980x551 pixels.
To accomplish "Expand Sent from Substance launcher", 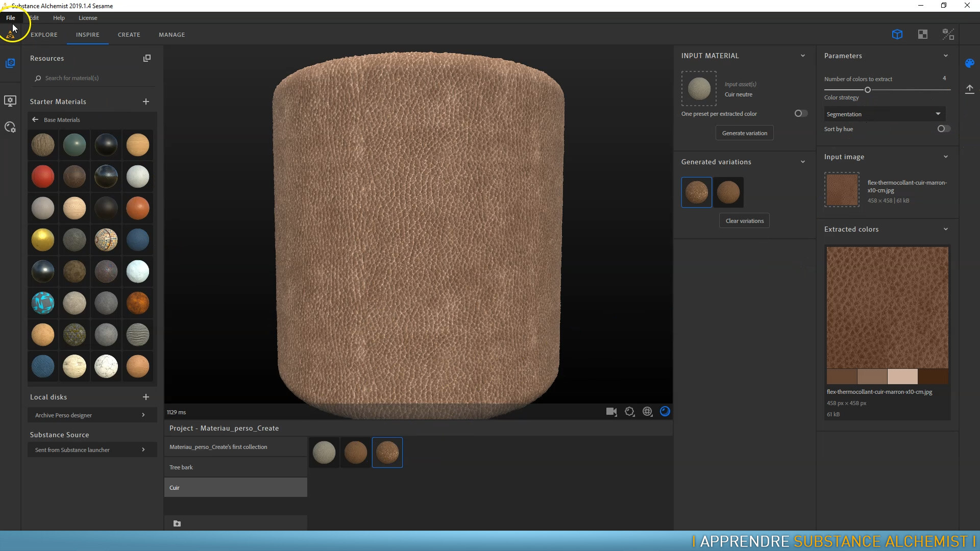I will click(x=92, y=450).
